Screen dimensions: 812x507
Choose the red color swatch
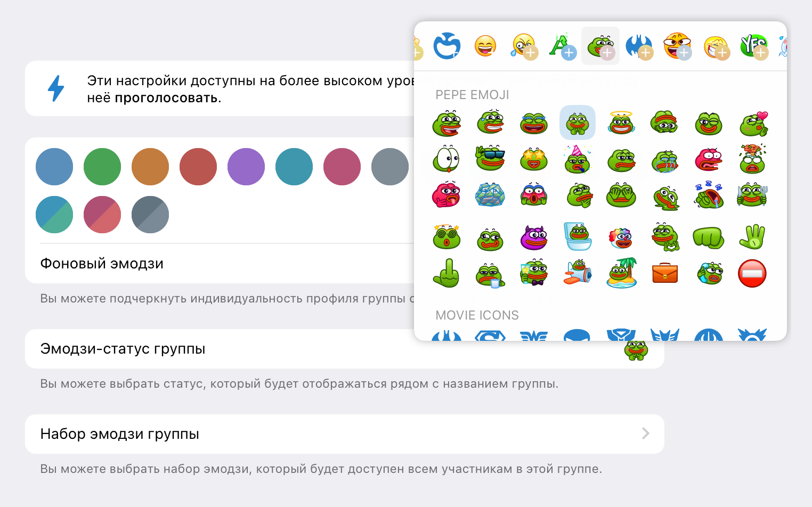point(198,167)
